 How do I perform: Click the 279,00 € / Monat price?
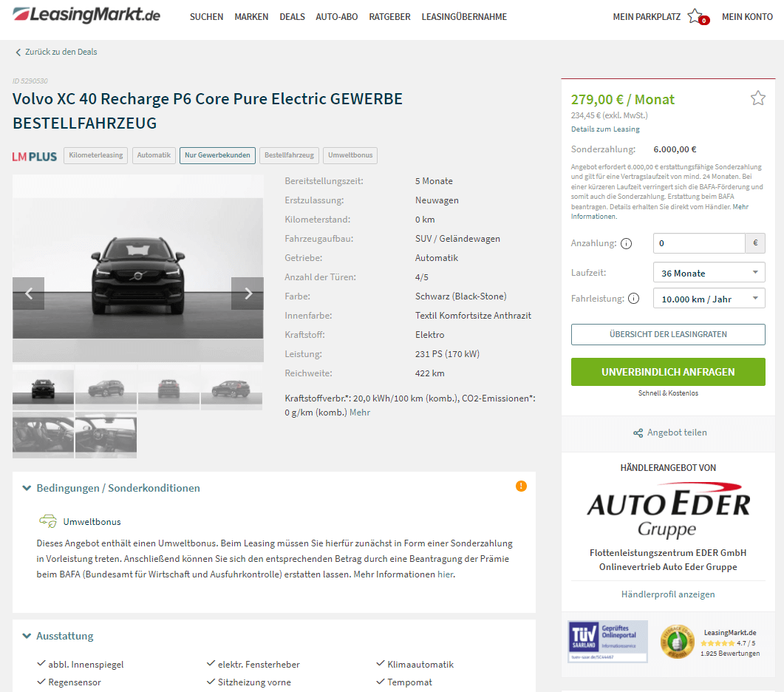[622, 100]
